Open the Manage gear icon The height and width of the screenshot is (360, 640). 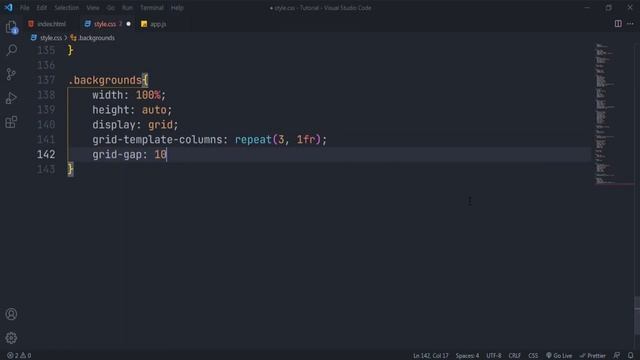coord(11,338)
